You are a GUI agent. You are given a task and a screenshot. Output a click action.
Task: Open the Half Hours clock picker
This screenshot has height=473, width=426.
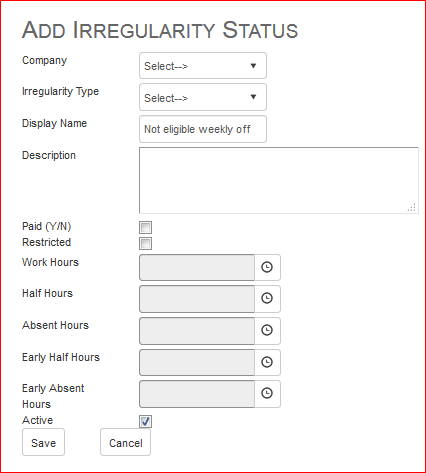pos(267,298)
